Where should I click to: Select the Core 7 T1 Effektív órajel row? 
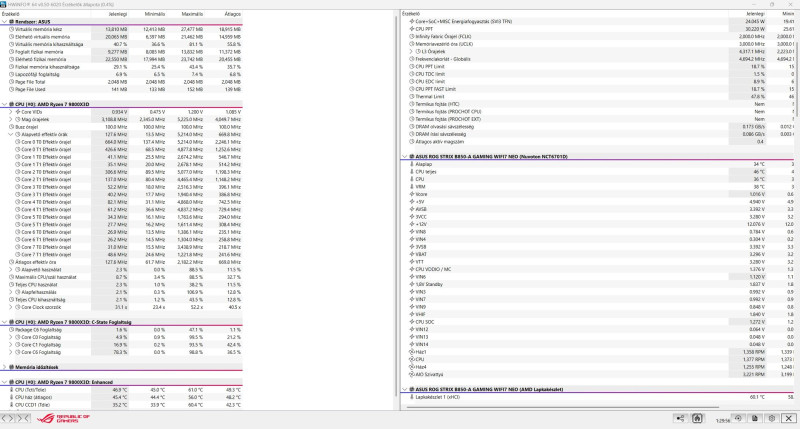pos(121,255)
